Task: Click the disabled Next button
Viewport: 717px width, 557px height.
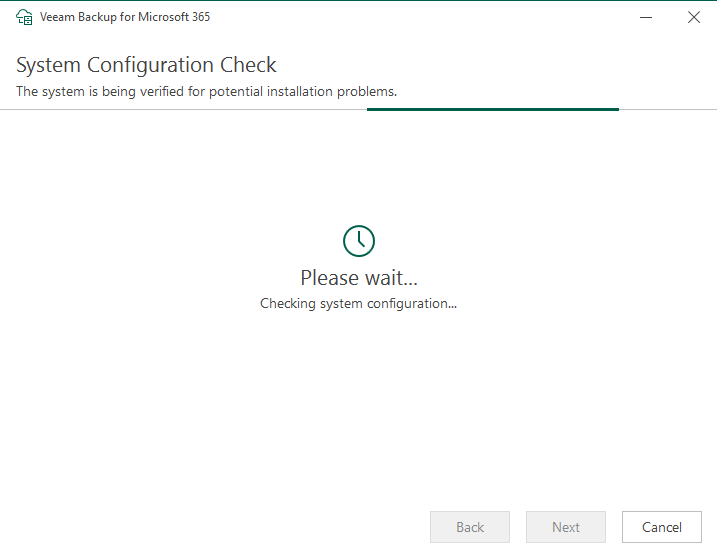Action: 566,527
